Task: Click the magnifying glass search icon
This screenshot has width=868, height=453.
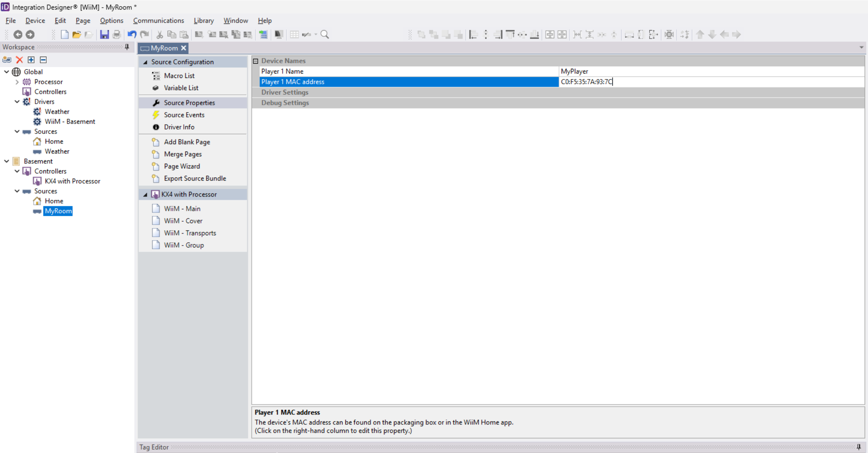Action: coord(324,35)
